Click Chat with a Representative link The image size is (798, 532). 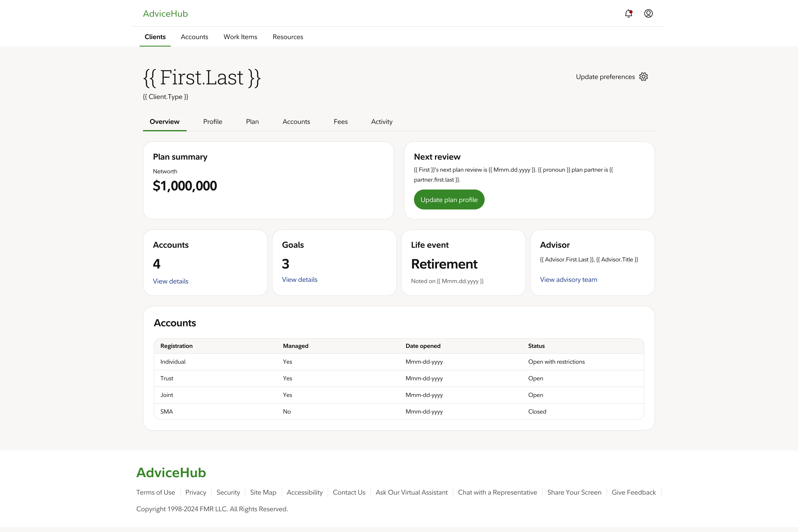(497, 492)
